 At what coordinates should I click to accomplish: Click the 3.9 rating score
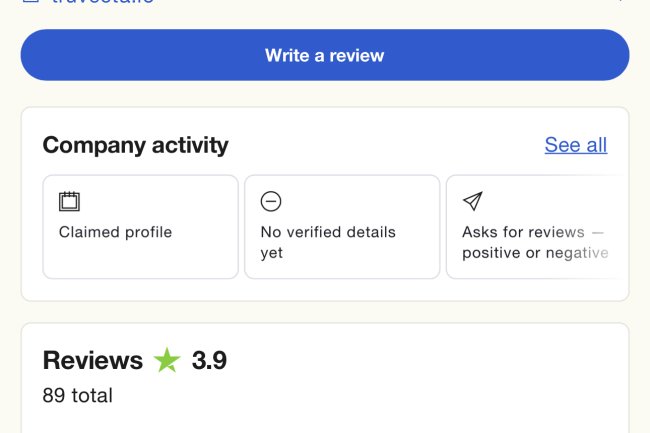pos(209,360)
